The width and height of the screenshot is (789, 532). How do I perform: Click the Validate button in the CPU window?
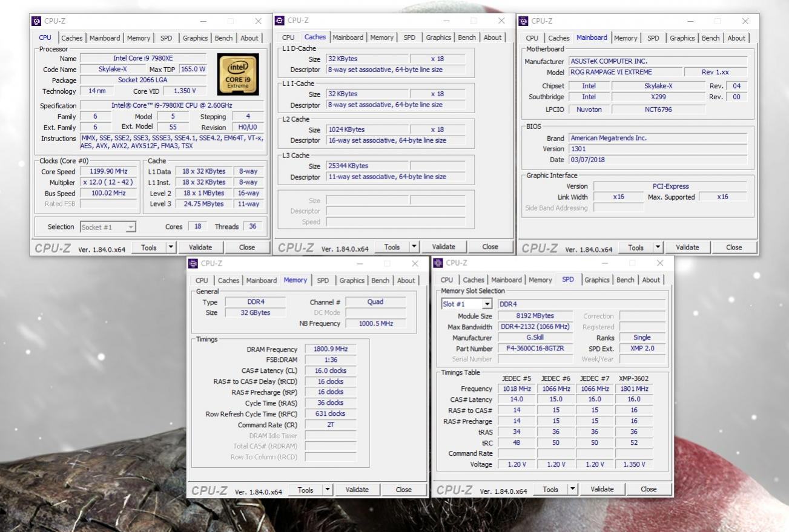pos(200,247)
